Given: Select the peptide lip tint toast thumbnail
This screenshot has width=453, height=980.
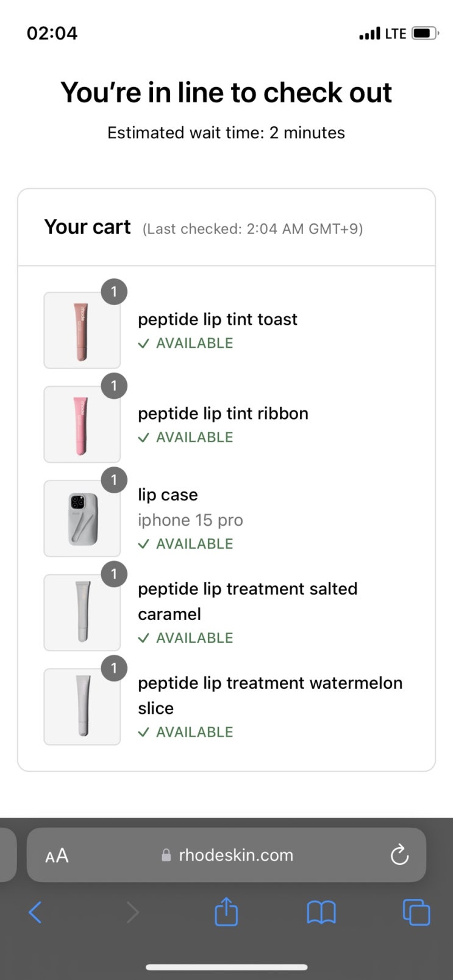Looking at the screenshot, I should click(82, 331).
